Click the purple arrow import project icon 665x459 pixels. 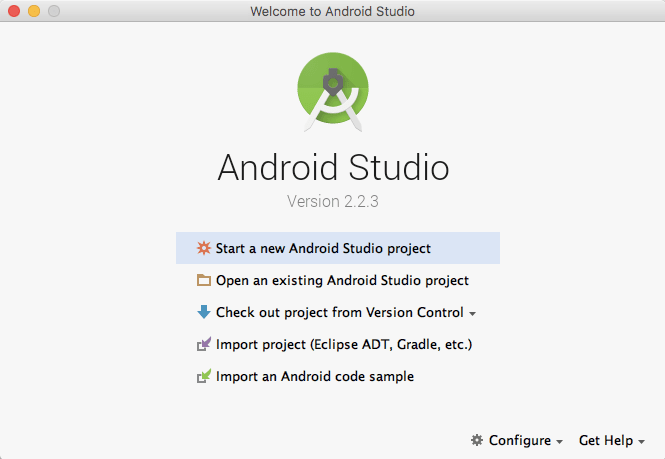[204, 344]
